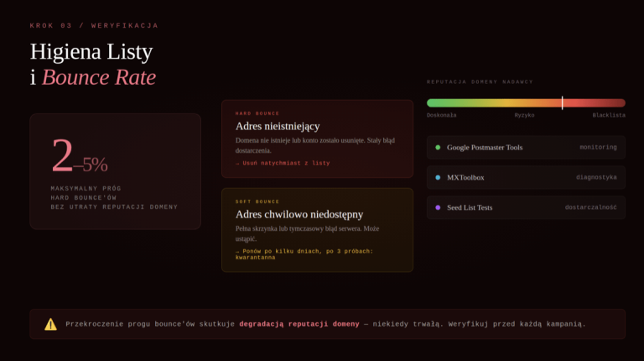The width and height of the screenshot is (644, 361).
Task: Click bold "degradacją reputacji domeny" text
Action: (299, 324)
